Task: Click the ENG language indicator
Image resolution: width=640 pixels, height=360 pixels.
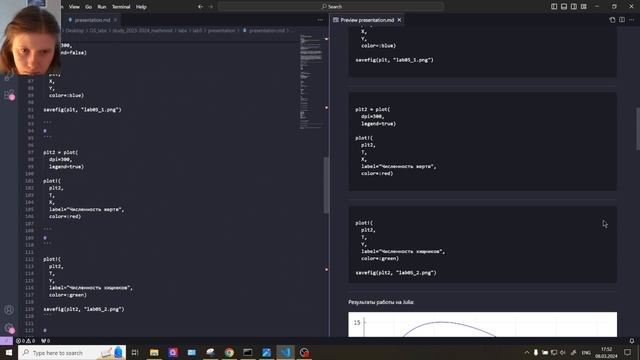Action: [586, 352]
